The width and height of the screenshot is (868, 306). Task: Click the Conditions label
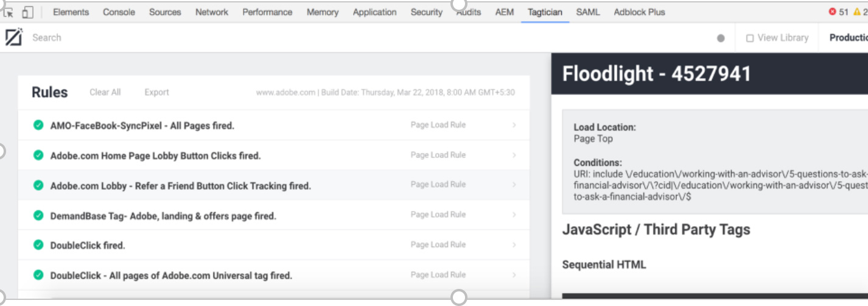pos(598,163)
